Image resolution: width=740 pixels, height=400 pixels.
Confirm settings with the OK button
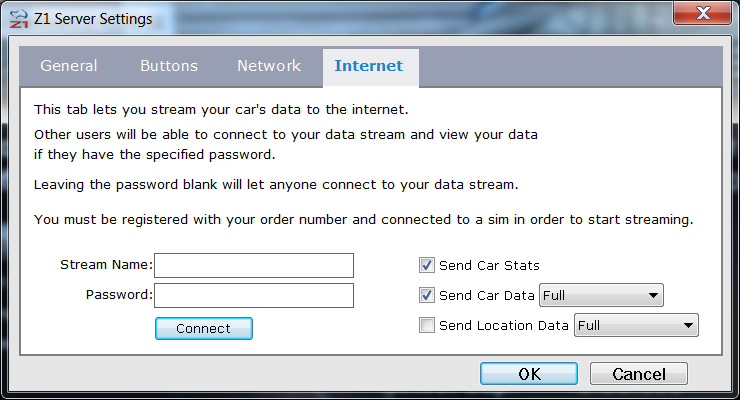pyautogui.click(x=529, y=374)
